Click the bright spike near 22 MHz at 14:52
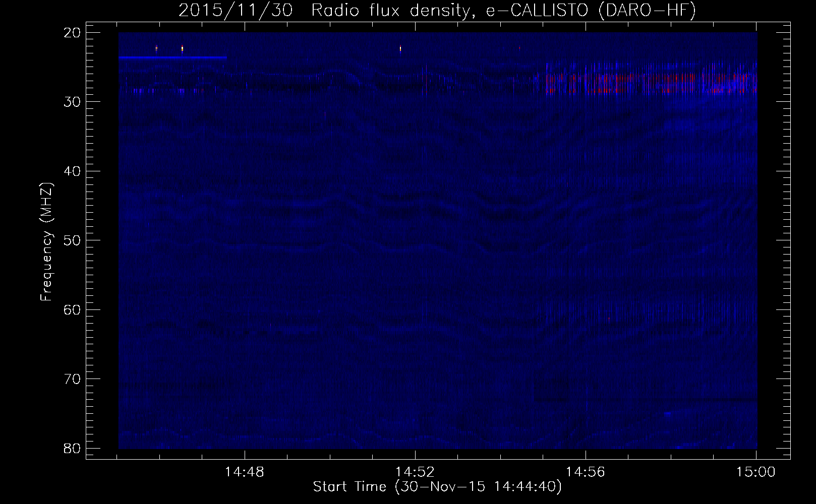The width and height of the screenshot is (816, 504). (400, 49)
